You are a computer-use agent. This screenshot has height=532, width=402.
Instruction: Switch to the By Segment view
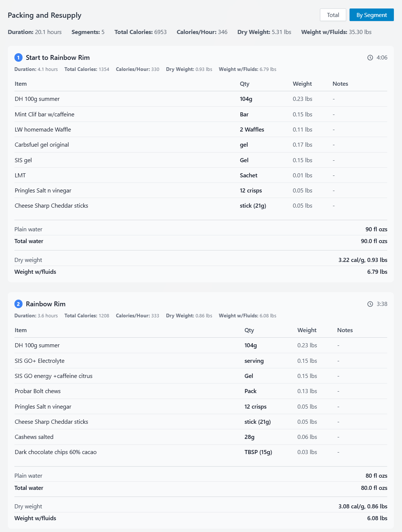click(371, 15)
